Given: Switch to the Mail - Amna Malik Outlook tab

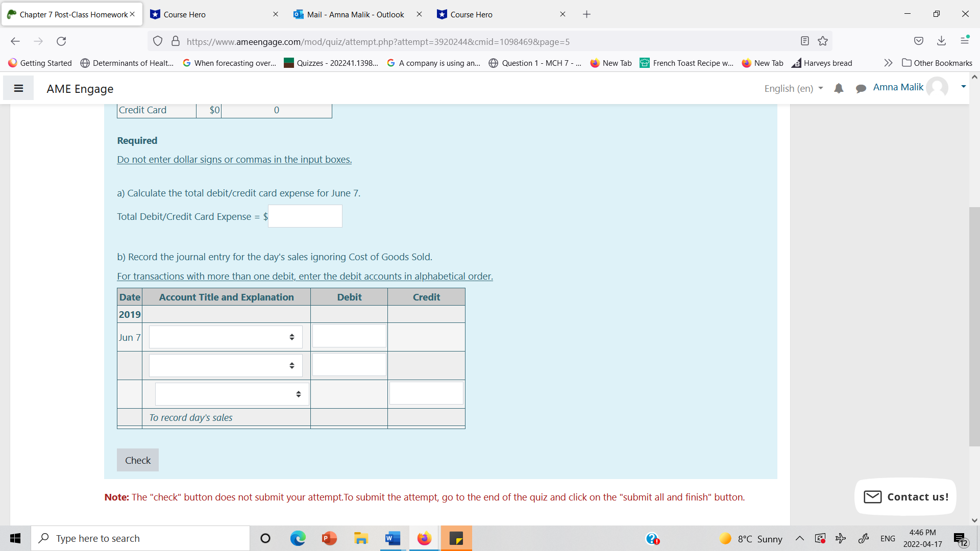Looking at the screenshot, I should pos(355,14).
